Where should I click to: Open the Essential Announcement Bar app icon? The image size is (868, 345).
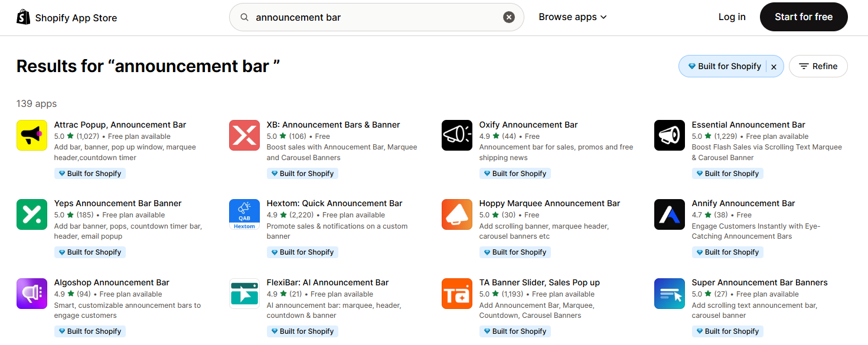click(670, 135)
